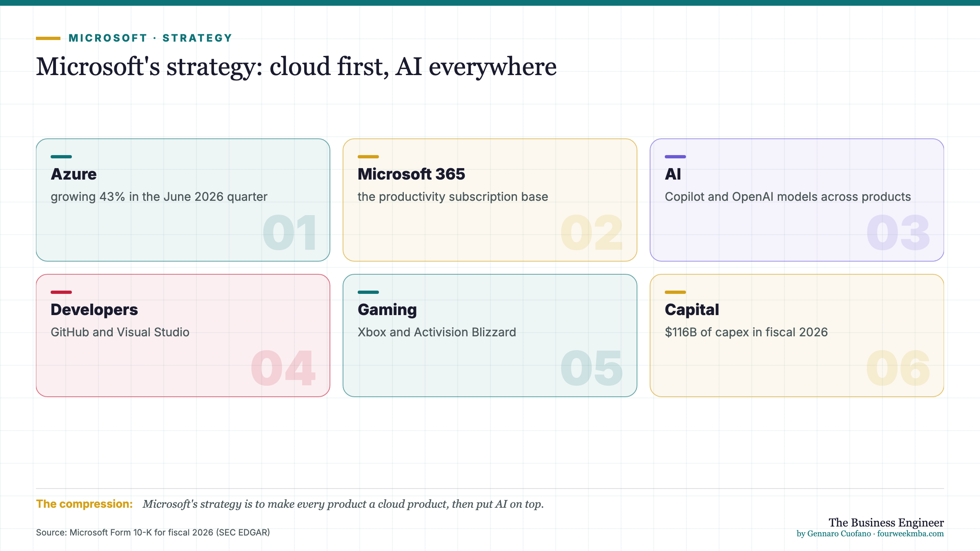
Task: Select 'Xbox and Activision Blizzard' text
Action: [x=437, y=332]
